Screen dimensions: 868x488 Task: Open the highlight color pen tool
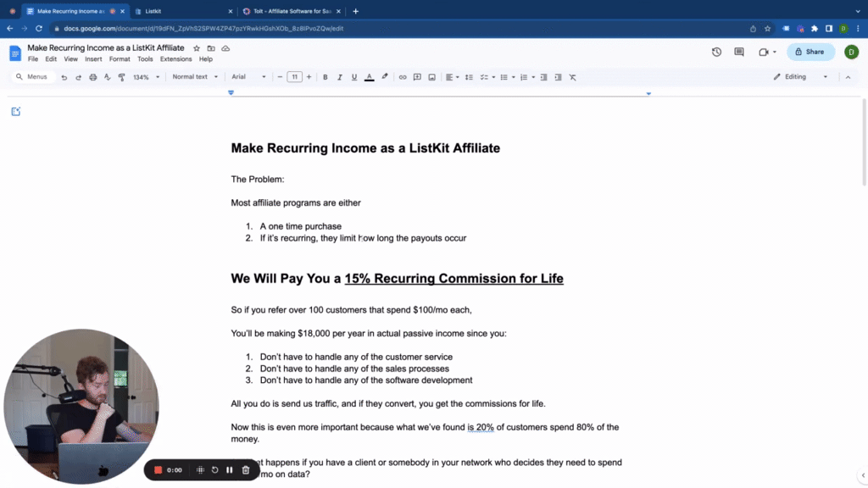click(385, 77)
